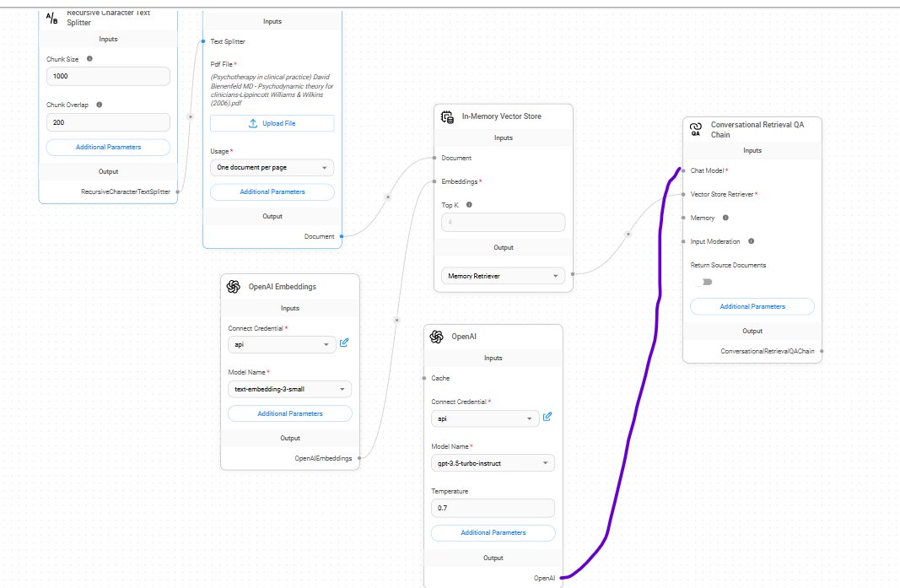
Task: Click the OpenAI Embeddings node logo
Action: (233, 287)
